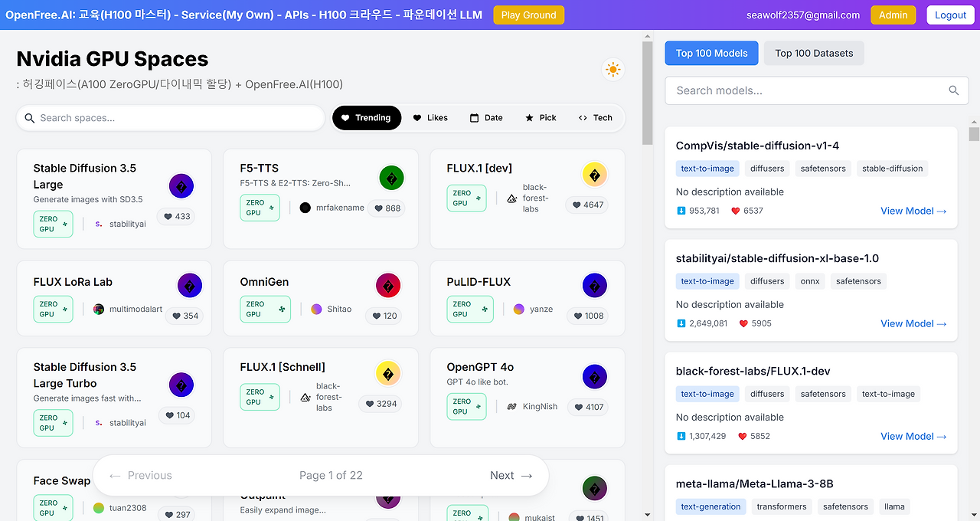
Task: Click the KingNish author icon
Action: 512,407
